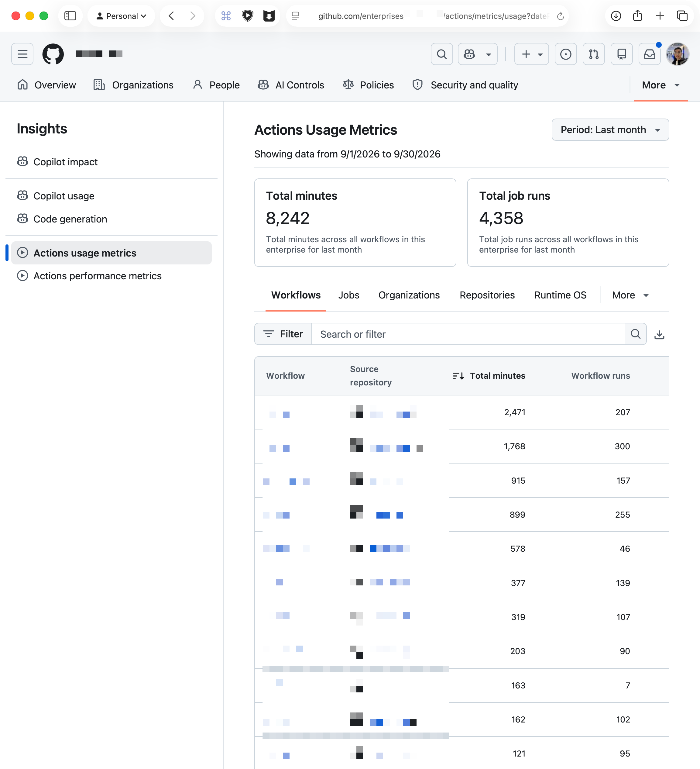Switch to the Runtime OS tab
Viewport: 700px width, 769px height.
click(560, 295)
